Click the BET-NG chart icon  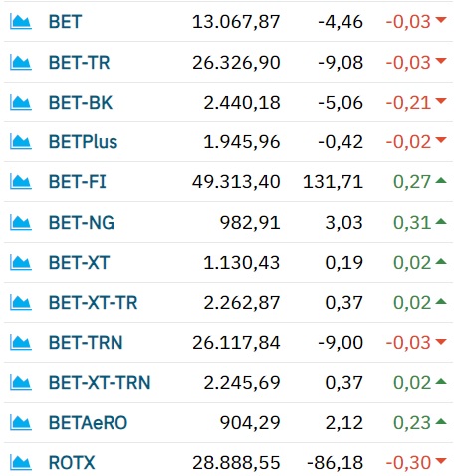click(21, 222)
